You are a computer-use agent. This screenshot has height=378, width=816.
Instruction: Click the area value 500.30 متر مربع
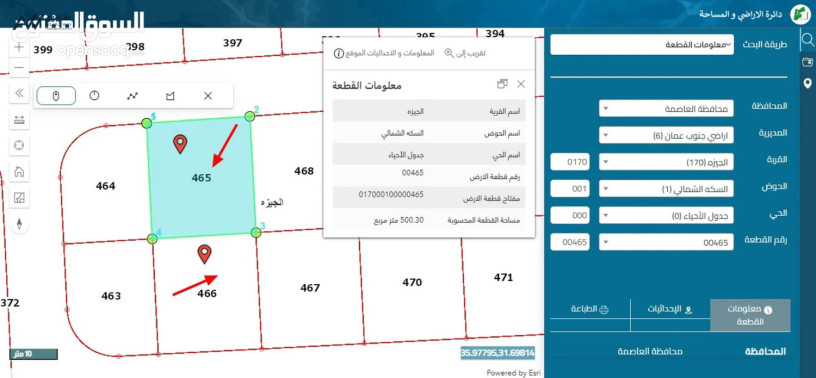pyautogui.click(x=399, y=220)
